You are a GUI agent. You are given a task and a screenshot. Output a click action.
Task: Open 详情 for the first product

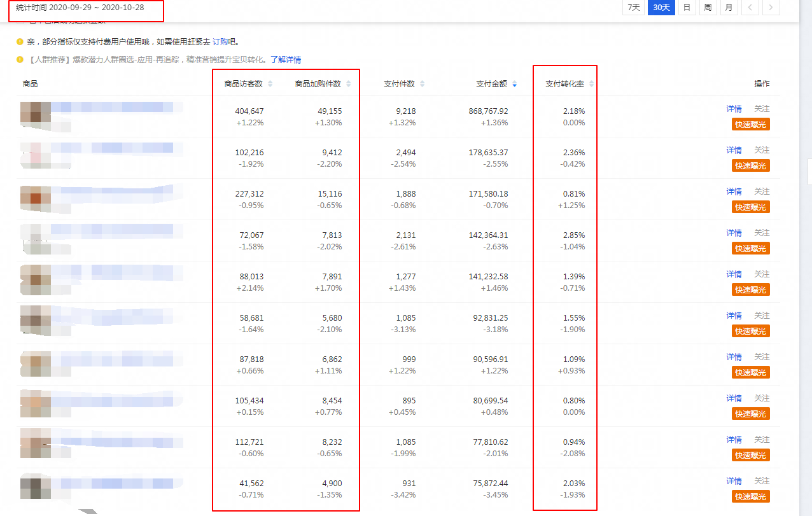tap(734, 109)
